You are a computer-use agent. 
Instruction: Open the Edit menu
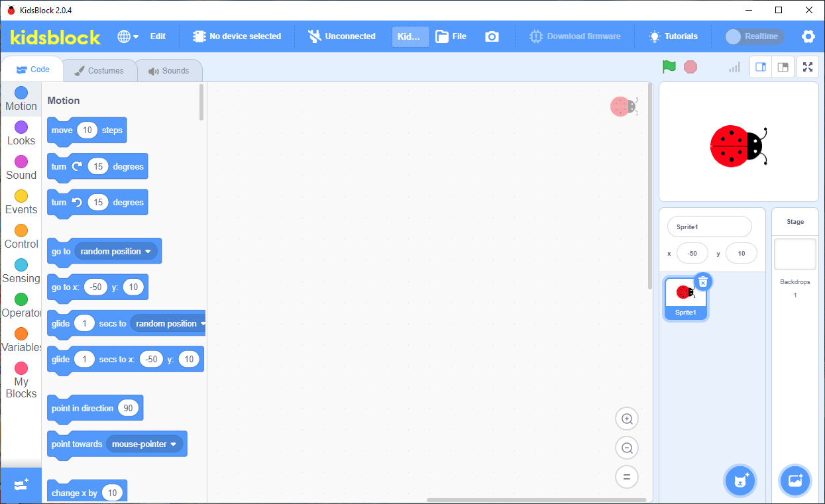tap(158, 36)
